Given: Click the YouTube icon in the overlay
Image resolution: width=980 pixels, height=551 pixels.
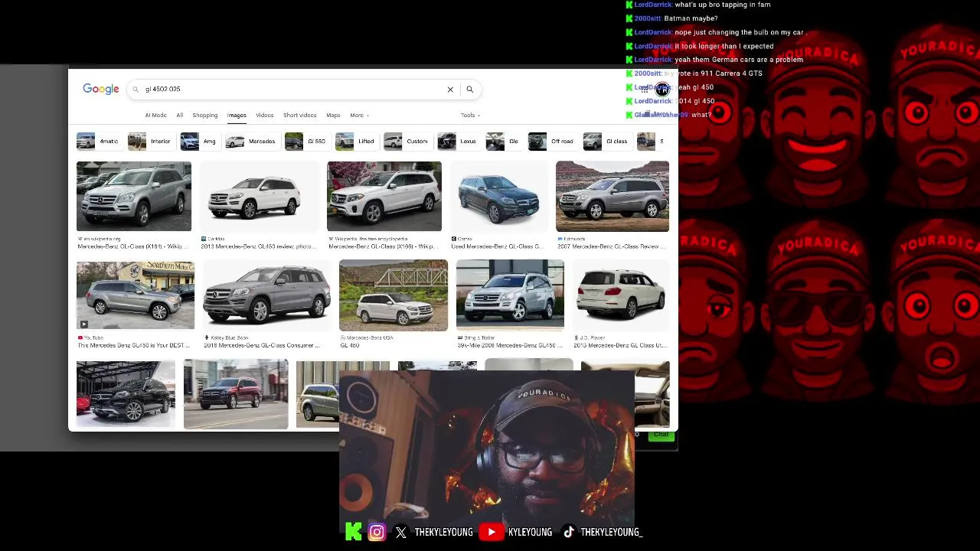Looking at the screenshot, I should [x=492, y=532].
